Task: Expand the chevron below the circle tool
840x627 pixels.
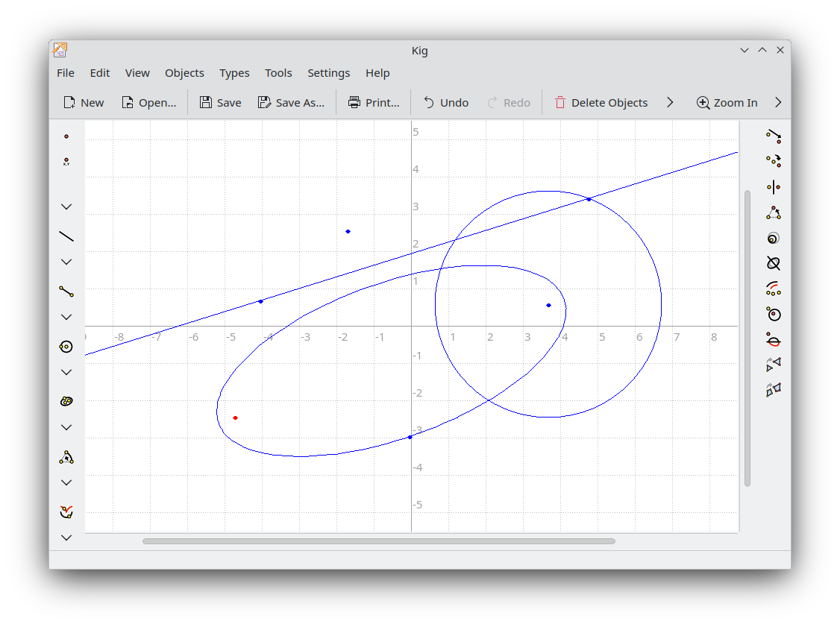Action: point(66,372)
